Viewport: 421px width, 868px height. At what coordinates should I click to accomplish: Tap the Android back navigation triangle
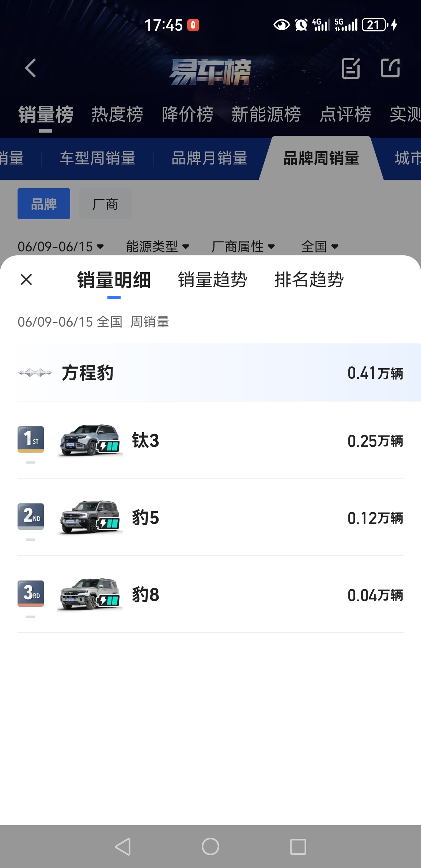click(123, 846)
